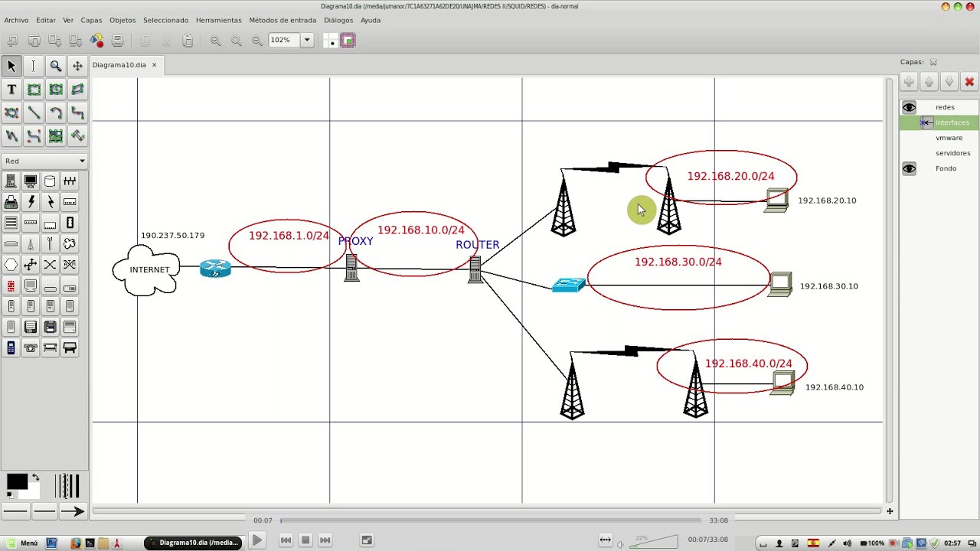Click the Zoom in toolbar icon
The image size is (980, 551).
pos(215,40)
